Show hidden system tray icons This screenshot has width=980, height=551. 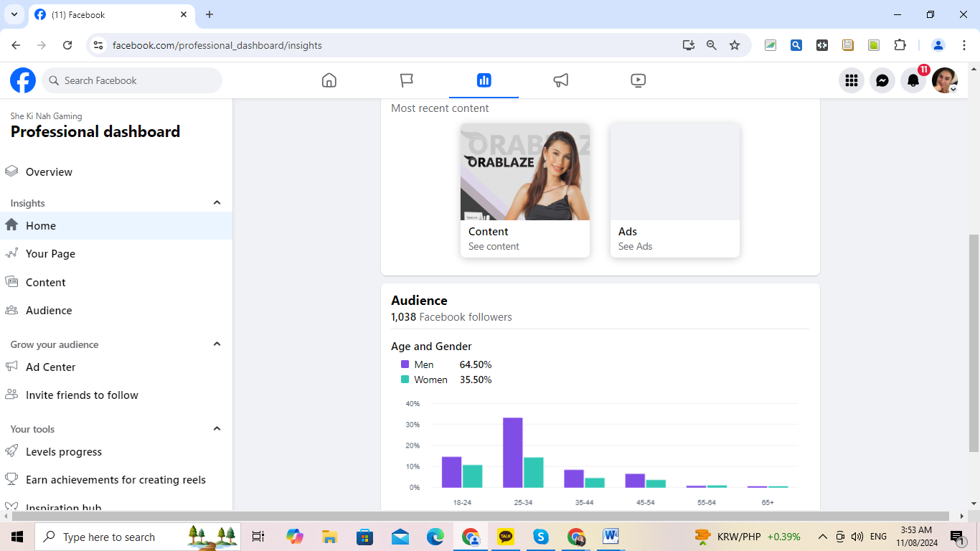(823, 537)
